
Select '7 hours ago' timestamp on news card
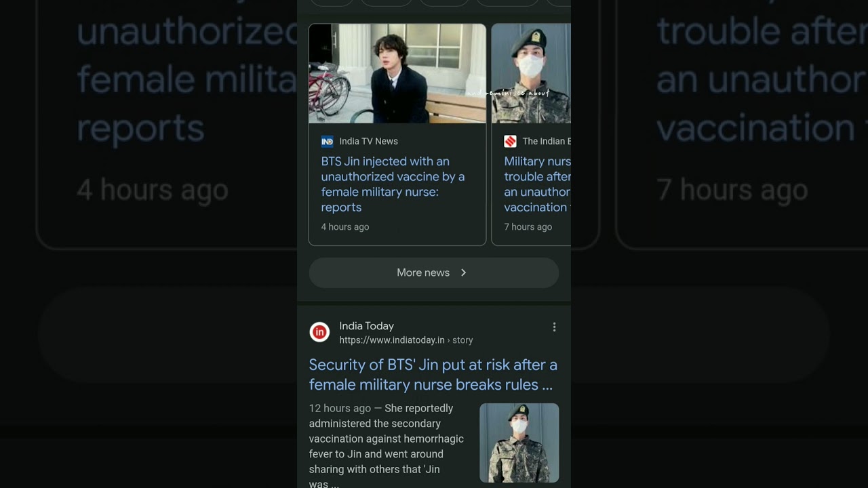pos(528,227)
